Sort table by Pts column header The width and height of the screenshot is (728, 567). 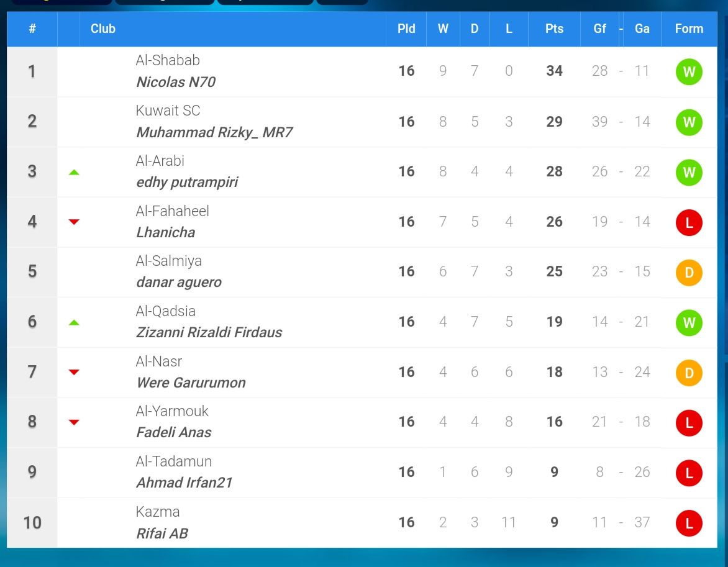pos(554,29)
